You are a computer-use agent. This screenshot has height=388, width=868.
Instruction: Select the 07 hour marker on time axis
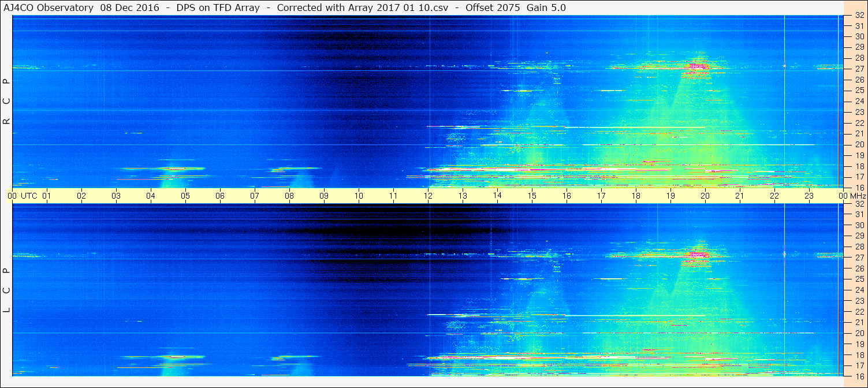tap(255, 196)
